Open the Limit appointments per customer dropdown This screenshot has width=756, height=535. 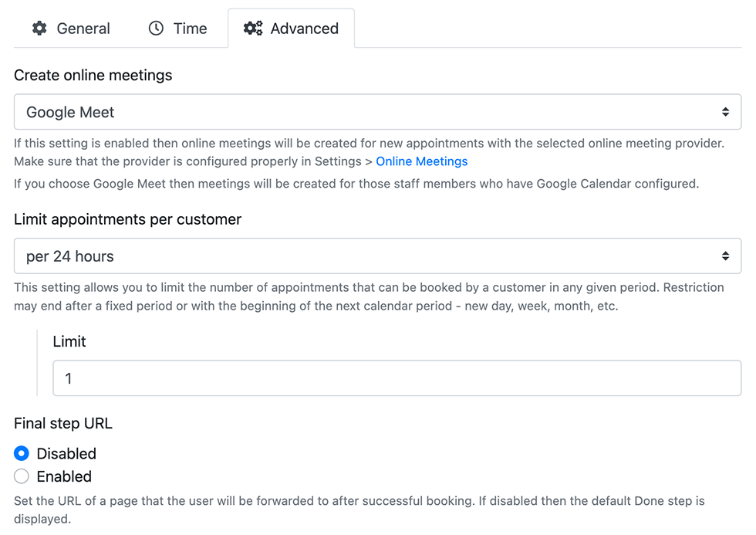[378, 256]
